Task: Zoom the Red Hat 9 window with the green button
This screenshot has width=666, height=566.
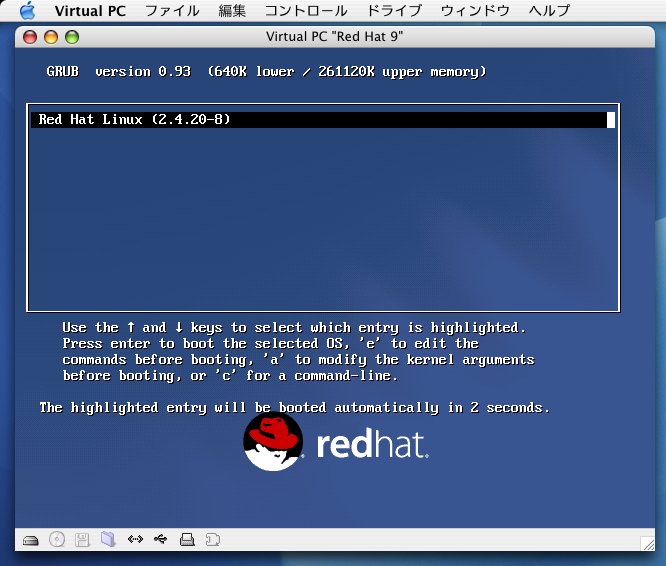Action: point(72,37)
